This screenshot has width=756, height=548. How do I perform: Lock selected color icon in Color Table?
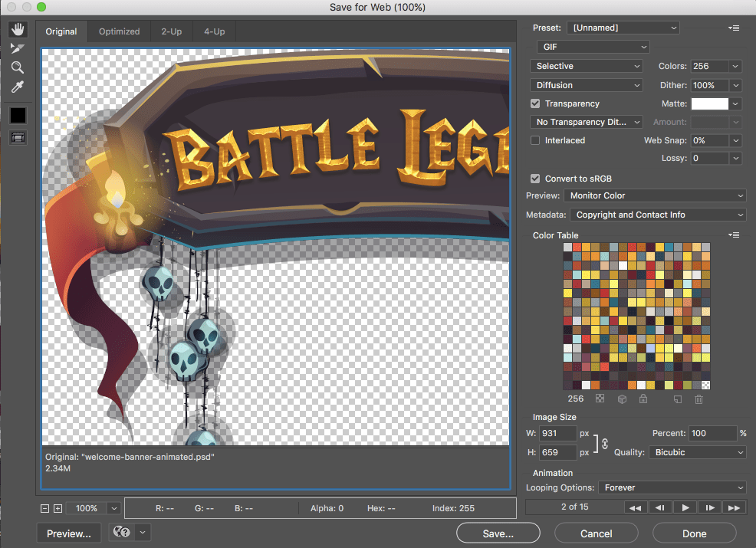click(x=643, y=399)
